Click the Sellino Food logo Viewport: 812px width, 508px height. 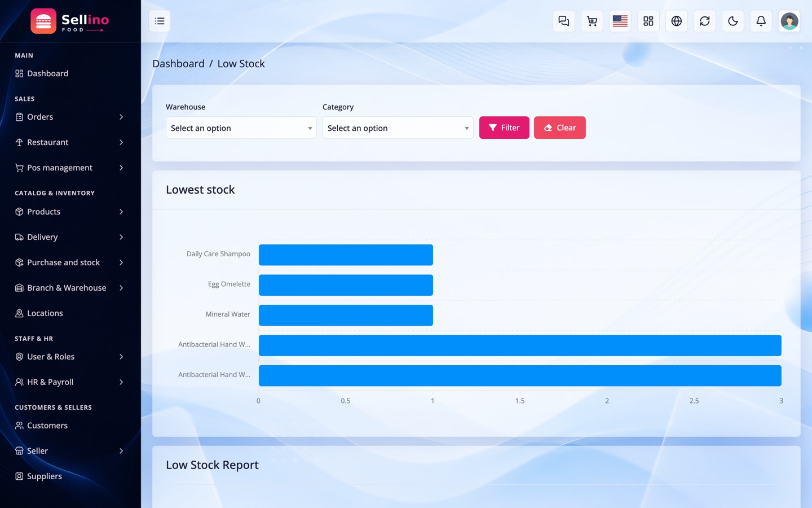click(70, 21)
